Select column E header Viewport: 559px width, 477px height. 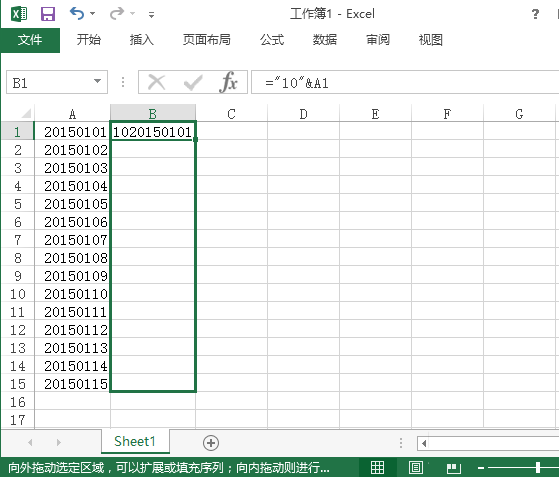[375, 114]
